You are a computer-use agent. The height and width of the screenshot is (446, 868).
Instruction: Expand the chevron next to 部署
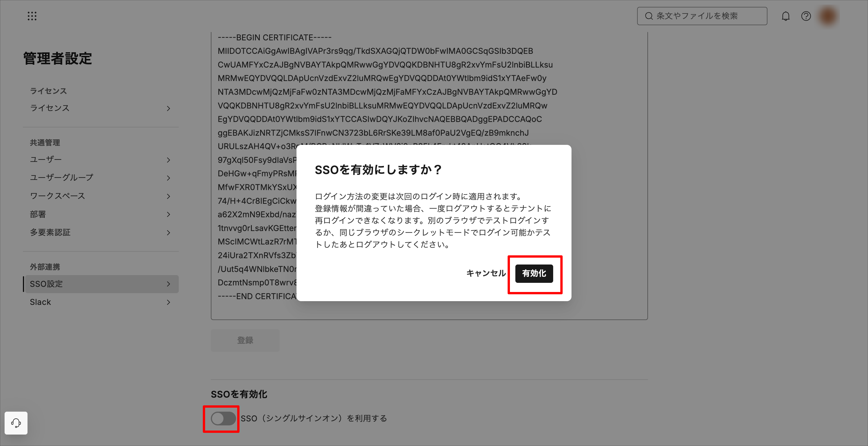coord(168,214)
